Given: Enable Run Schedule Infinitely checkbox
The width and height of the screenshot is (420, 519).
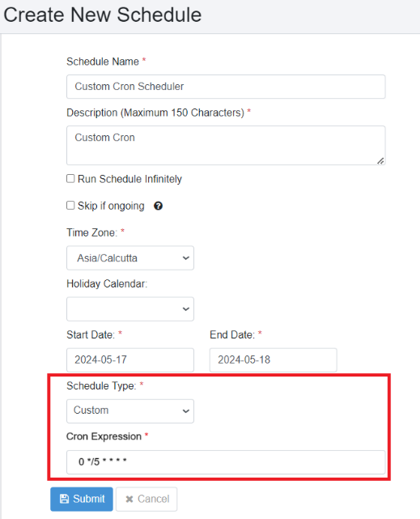Looking at the screenshot, I should (x=70, y=179).
